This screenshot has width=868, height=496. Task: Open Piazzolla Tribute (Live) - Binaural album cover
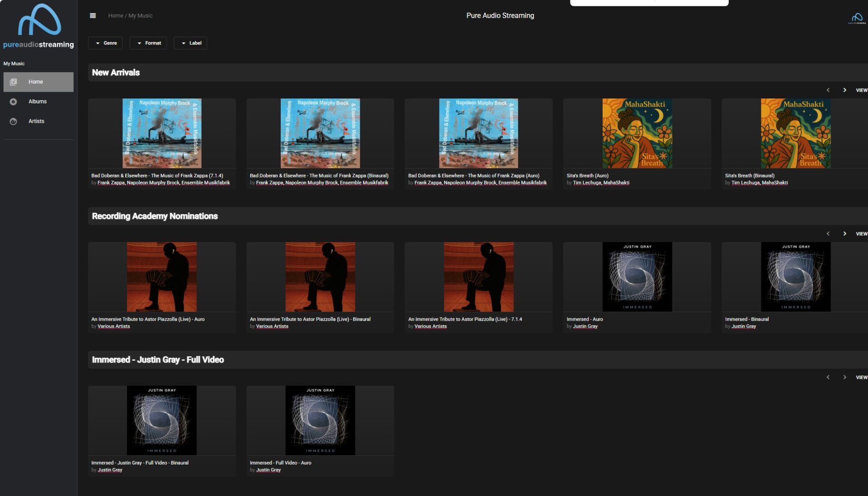click(320, 277)
